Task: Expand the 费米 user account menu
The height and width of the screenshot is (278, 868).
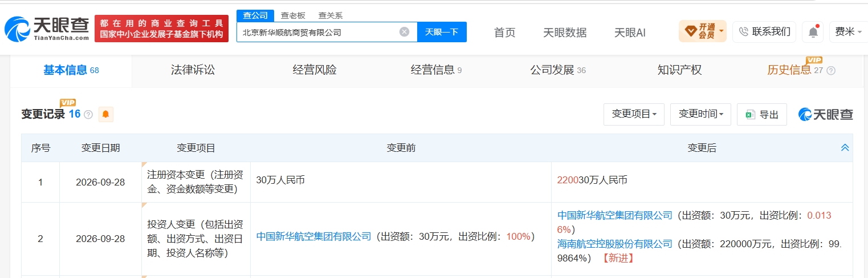Action: coord(849,32)
